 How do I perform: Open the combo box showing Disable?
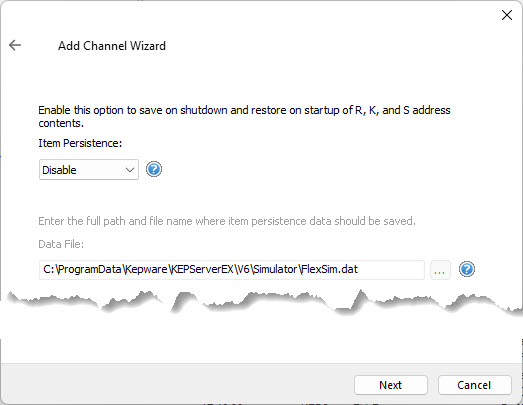89,169
